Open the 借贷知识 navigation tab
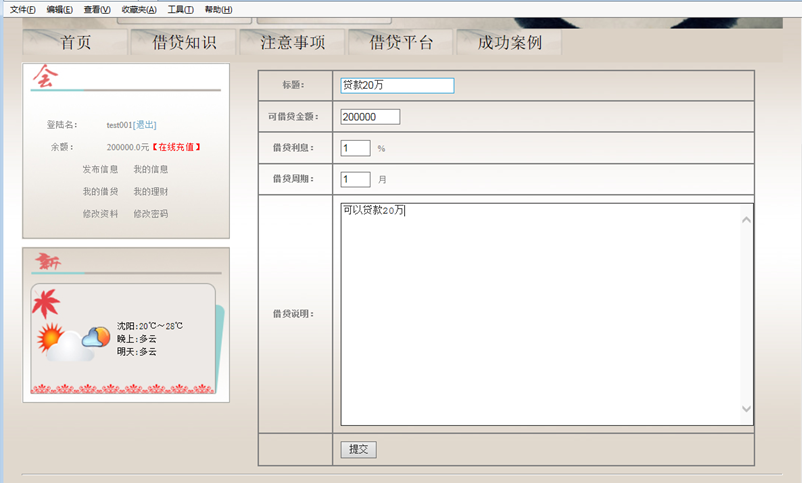 [x=184, y=42]
